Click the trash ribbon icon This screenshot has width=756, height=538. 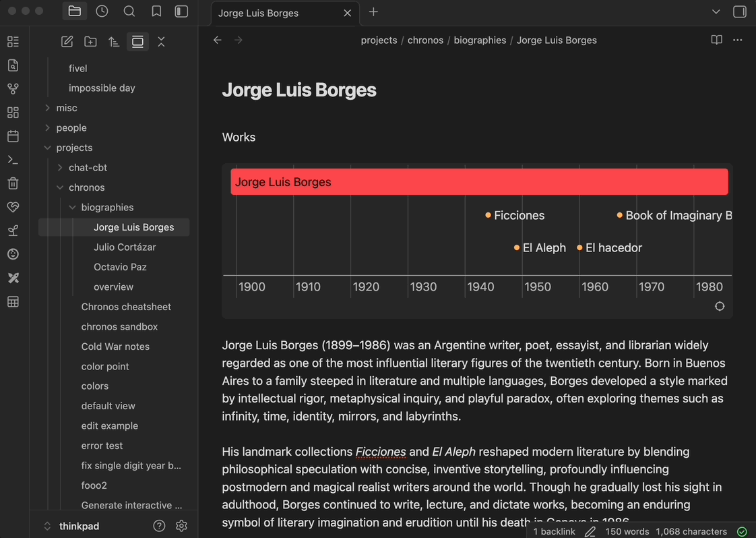13,183
